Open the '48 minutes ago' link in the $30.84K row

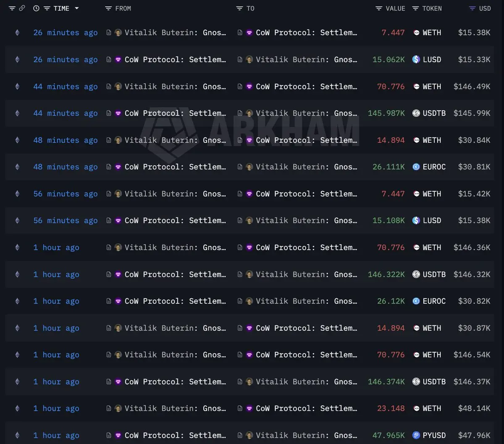tap(66, 140)
